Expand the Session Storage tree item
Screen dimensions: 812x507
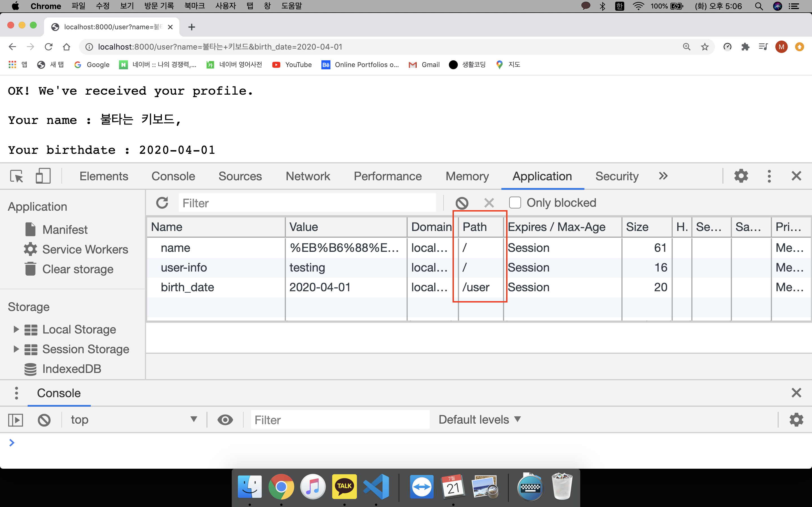[16, 349]
